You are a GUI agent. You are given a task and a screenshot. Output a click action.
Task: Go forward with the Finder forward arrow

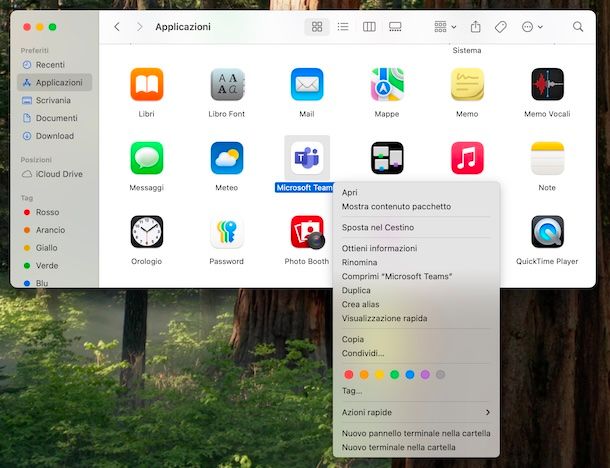pos(139,26)
